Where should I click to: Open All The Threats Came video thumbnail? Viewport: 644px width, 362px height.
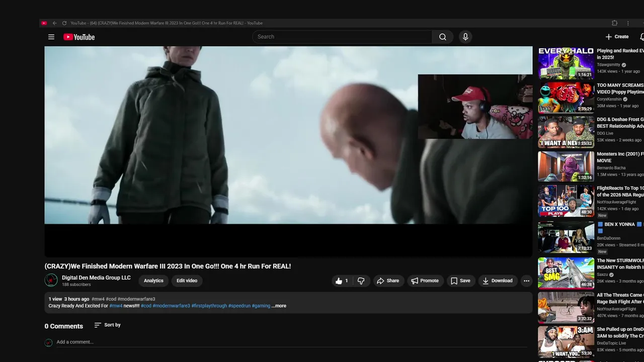point(566,307)
